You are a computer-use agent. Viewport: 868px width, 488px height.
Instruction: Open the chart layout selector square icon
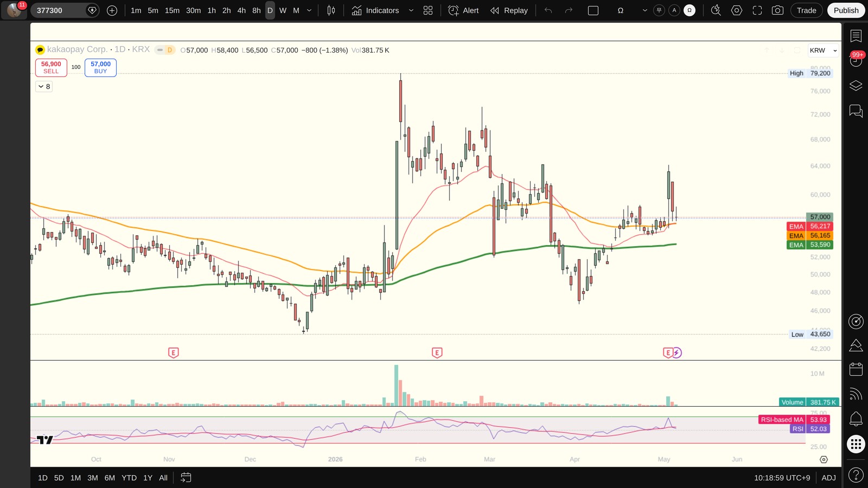[x=593, y=10]
